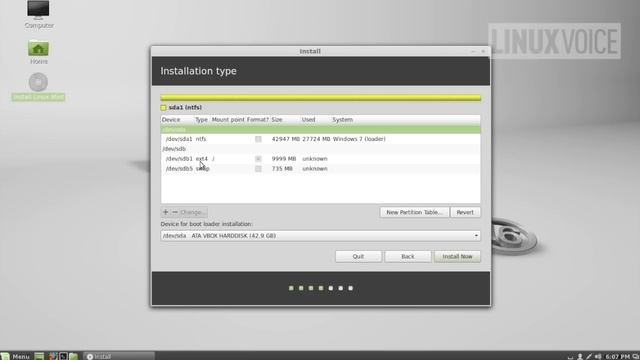Screen dimensions: 640x360
Task: Click the 27724 MB used cell
Action: point(316,139)
